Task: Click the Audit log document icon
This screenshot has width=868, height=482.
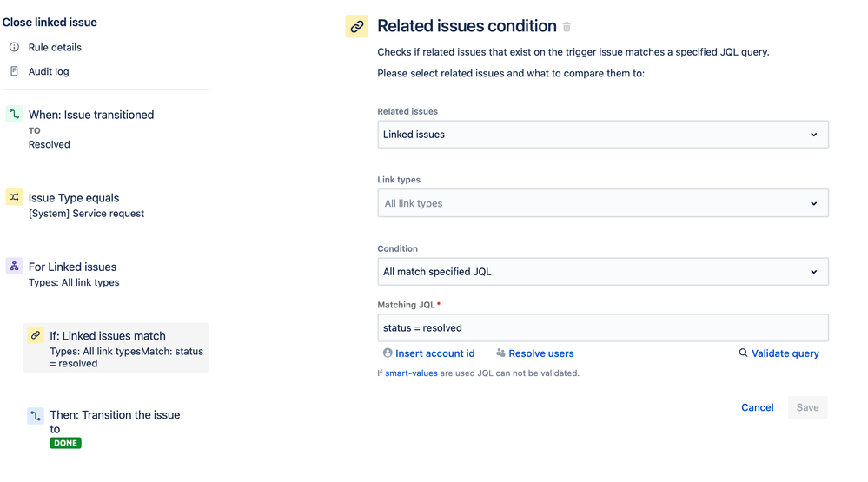Action: point(14,71)
